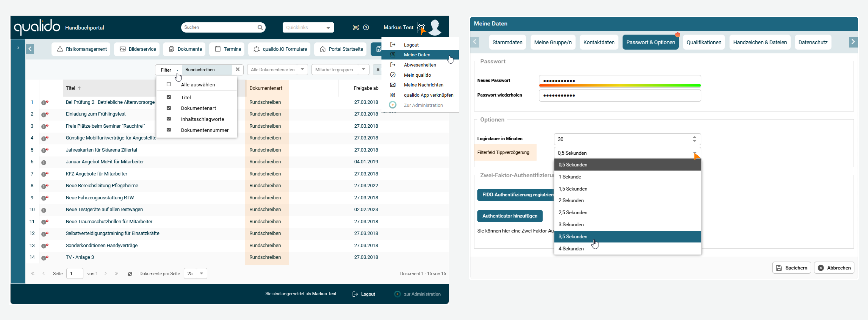This screenshot has width=868, height=320.
Task: Select 1 Sekunde option
Action: (627, 177)
